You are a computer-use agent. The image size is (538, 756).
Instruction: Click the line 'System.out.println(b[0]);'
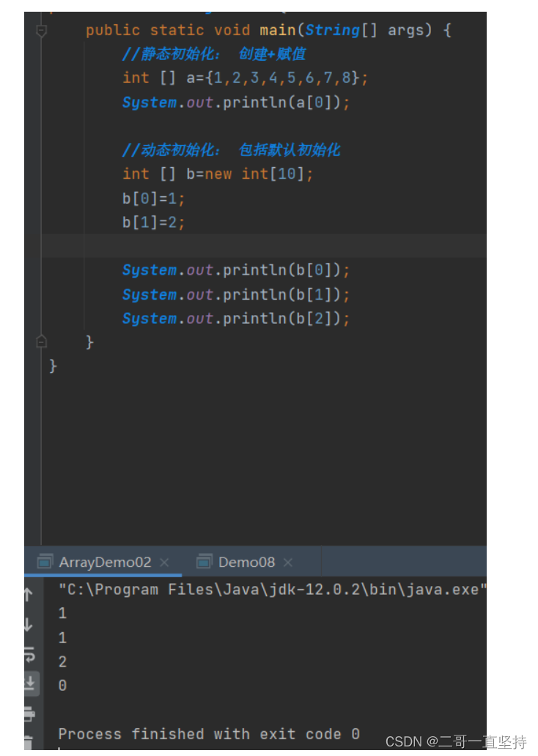tap(236, 270)
